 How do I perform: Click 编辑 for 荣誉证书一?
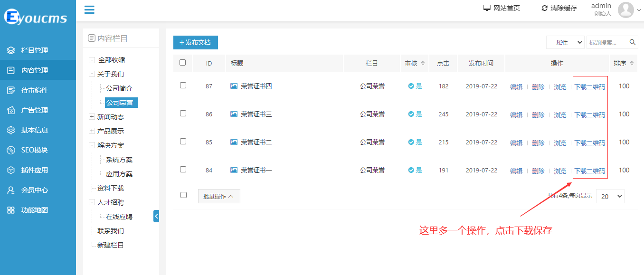pyautogui.click(x=516, y=171)
